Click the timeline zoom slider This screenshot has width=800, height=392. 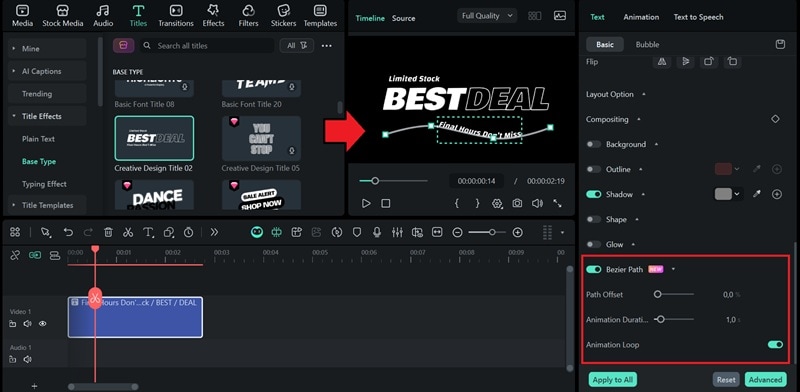coord(487,232)
